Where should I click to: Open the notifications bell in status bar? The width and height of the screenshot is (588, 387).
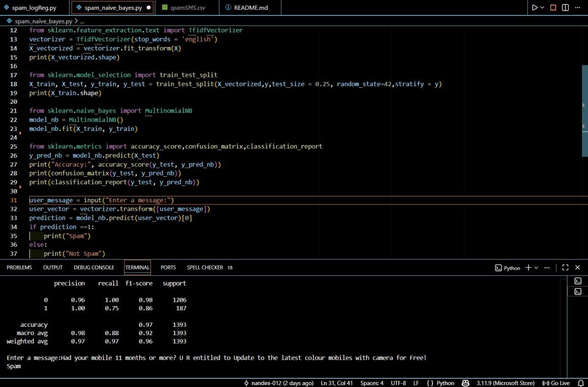[580, 383]
